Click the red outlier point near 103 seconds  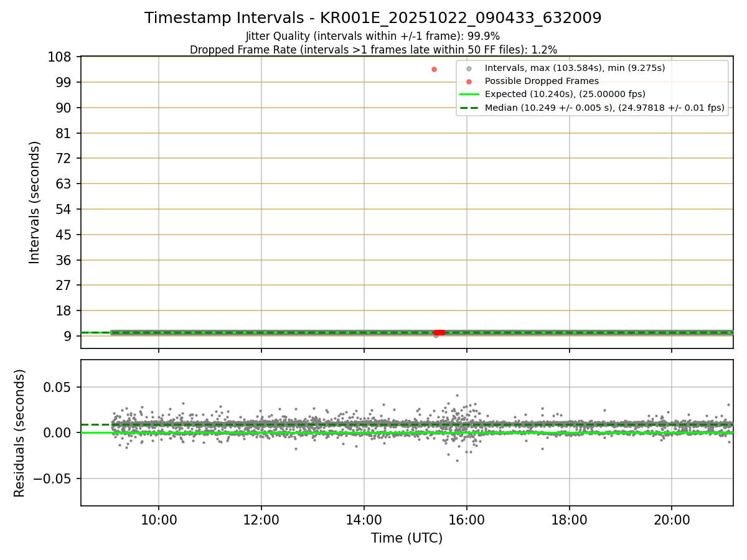(434, 69)
